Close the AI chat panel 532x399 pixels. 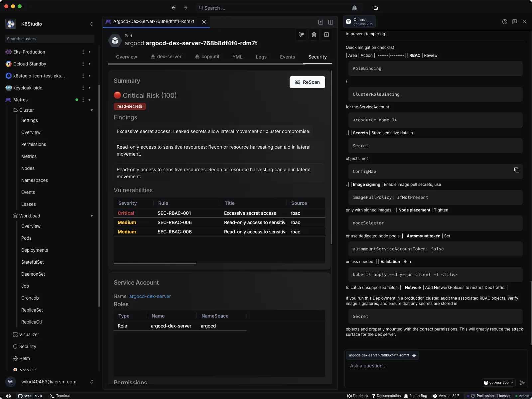point(525,22)
